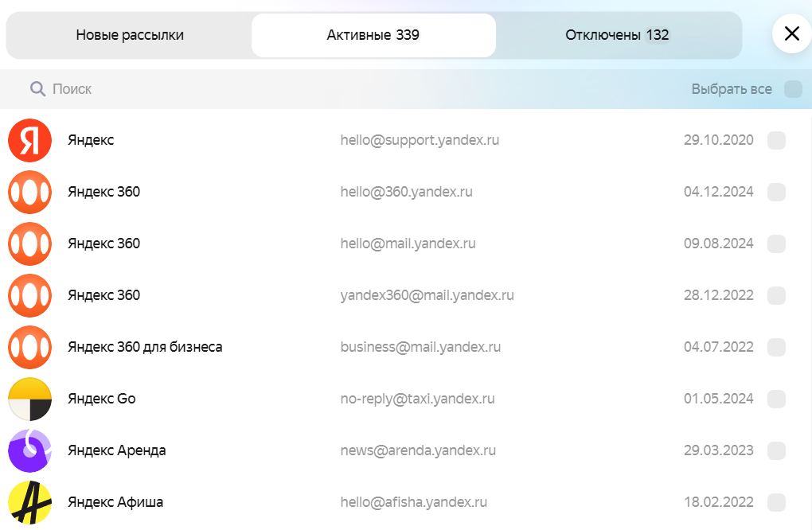Tick the Выбрать все checkbox
The image size is (812, 530).
(793, 89)
